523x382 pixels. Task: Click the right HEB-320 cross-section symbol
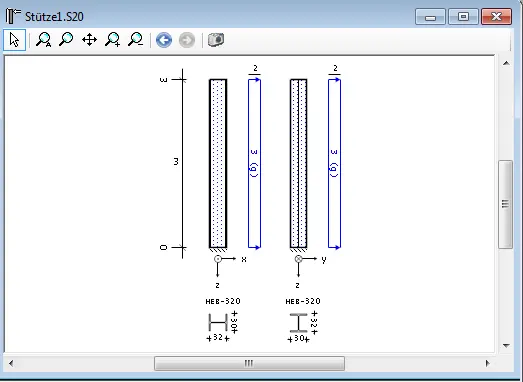299,323
